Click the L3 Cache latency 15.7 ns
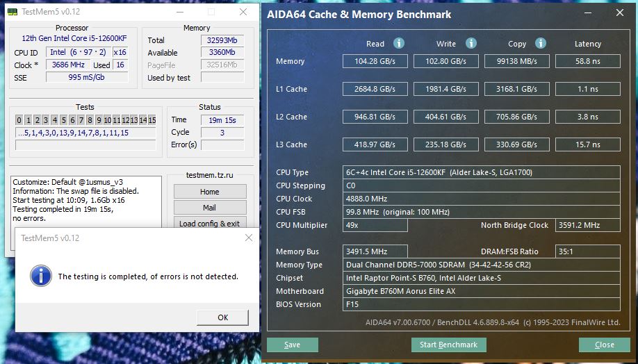Viewport: 638px width, 364px height. (x=588, y=144)
